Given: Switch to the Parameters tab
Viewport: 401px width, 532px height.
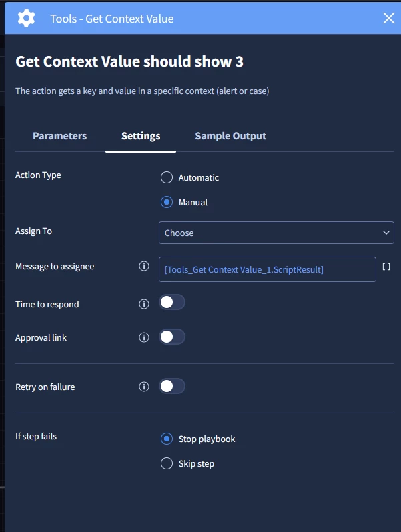Looking at the screenshot, I should pyautogui.click(x=59, y=136).
